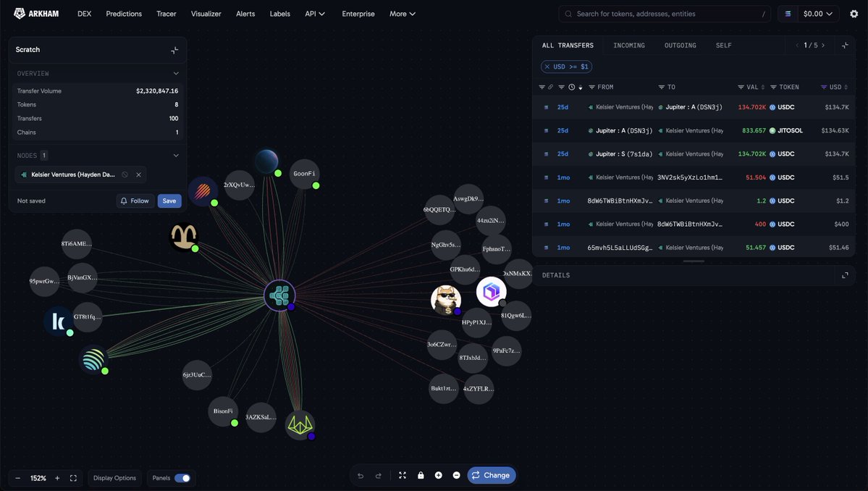
Task: Open the $0.00 balance dropdown
Action: pyautogui.click(x=817, y=14)
